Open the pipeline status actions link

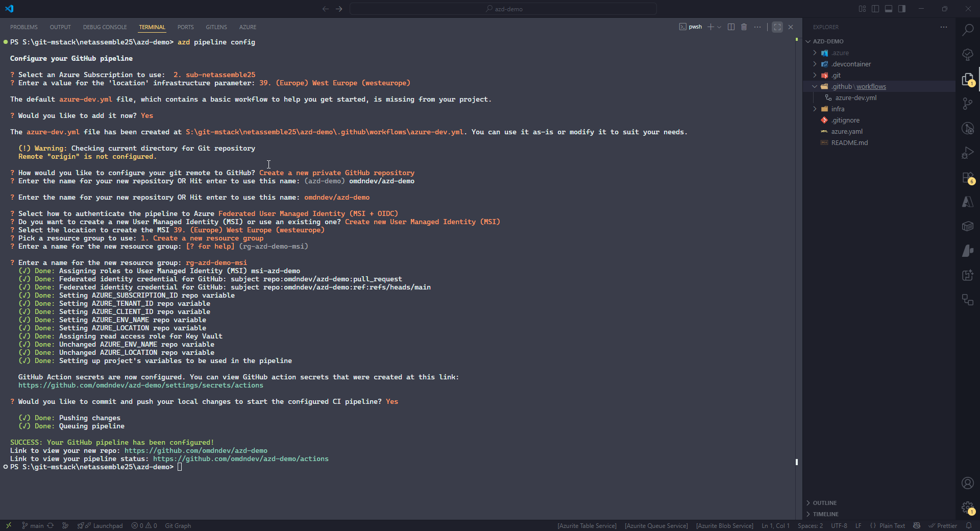point(240,458)
